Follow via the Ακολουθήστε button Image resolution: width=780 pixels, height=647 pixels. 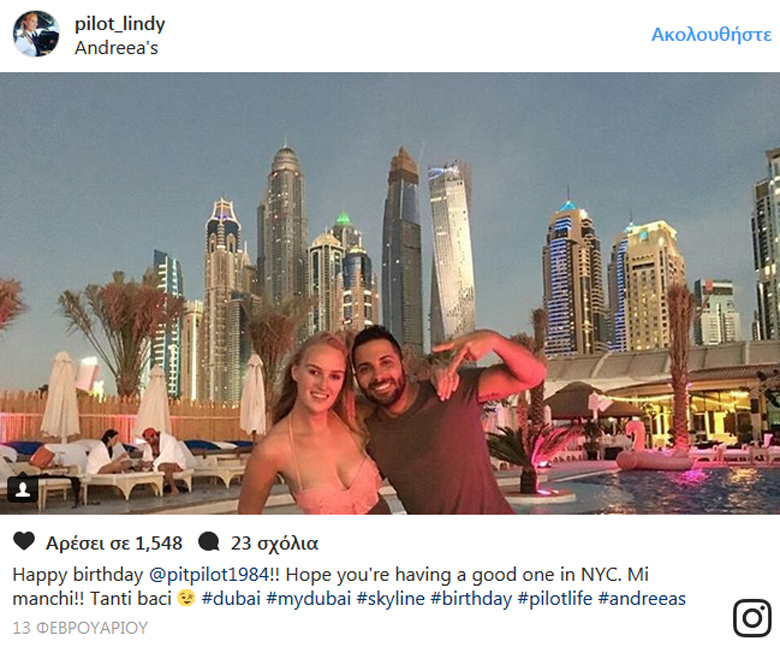711,34
